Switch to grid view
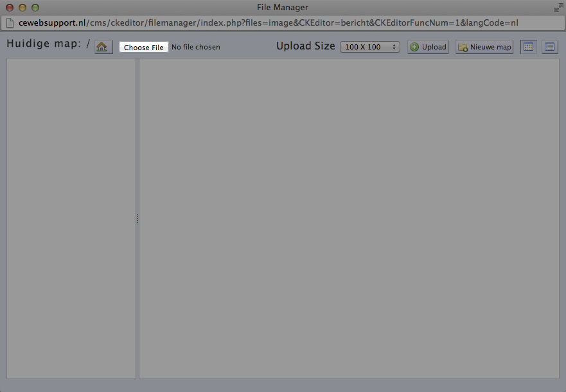 [528, 47]
